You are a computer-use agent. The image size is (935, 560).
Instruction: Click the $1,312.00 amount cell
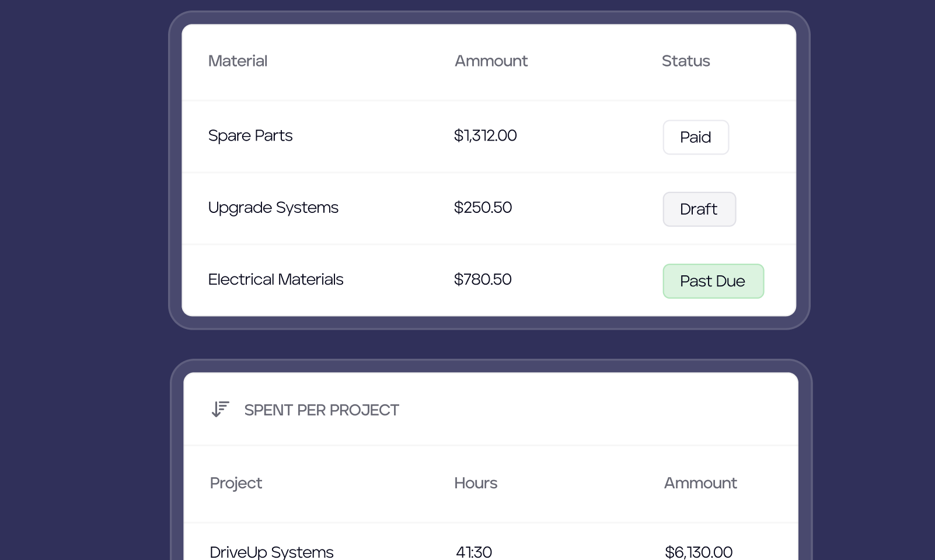coord(485,135)
